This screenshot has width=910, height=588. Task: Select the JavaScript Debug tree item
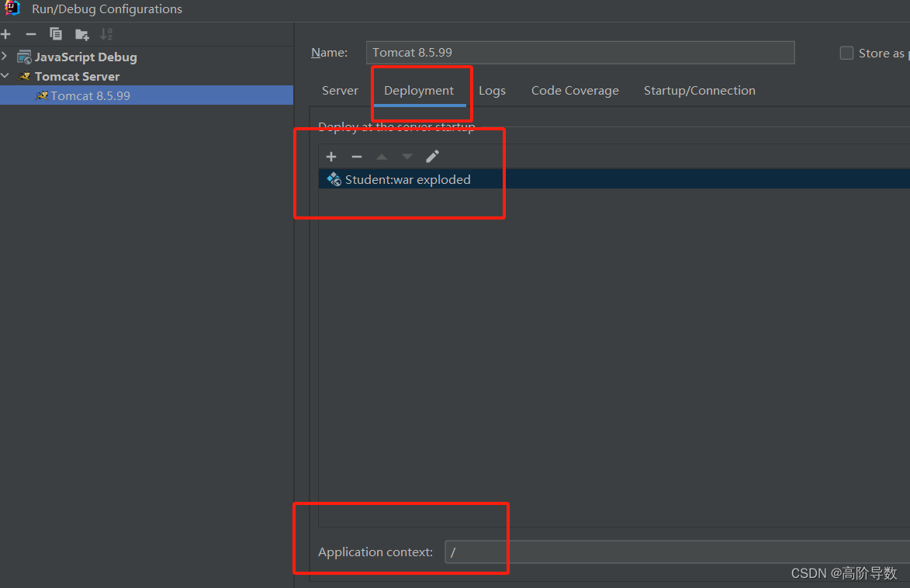[86, 57]
